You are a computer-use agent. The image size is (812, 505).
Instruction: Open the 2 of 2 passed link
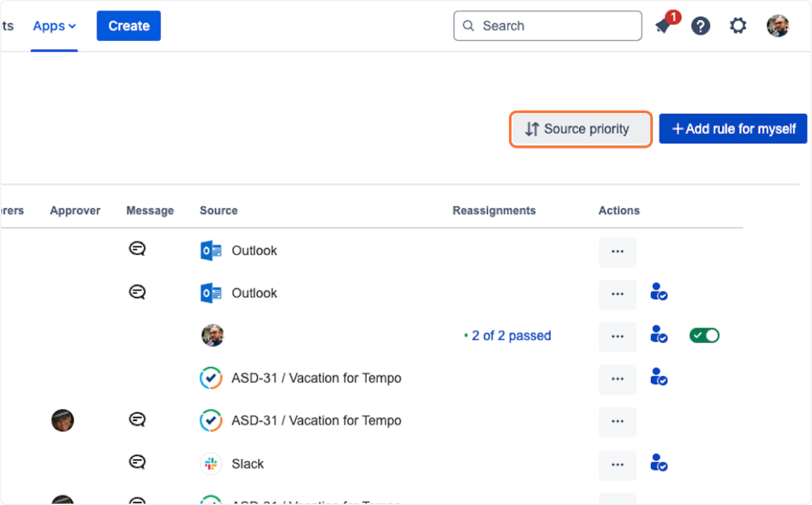(x=511, y=336)
